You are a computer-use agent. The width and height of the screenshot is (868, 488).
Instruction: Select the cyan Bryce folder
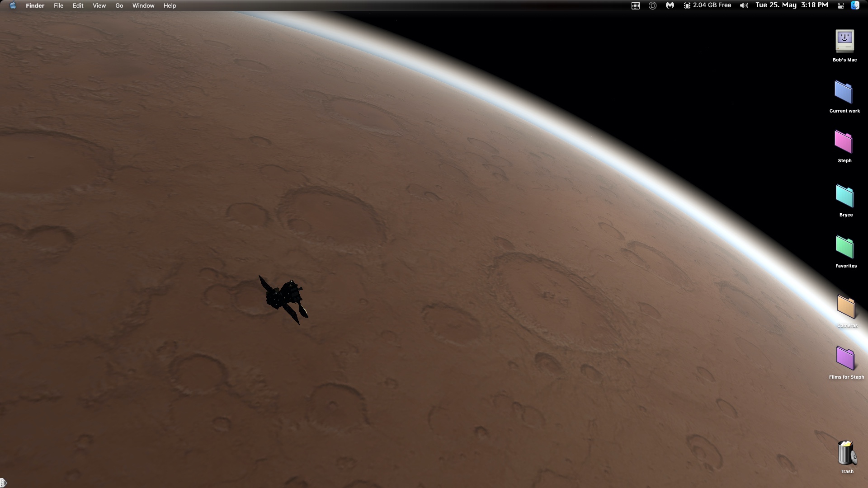(x=844, y=196)
